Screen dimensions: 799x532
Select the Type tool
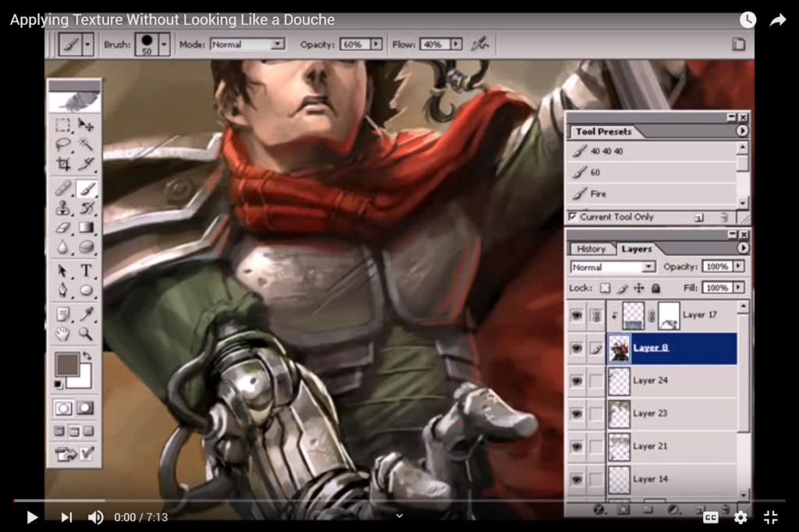86,271
